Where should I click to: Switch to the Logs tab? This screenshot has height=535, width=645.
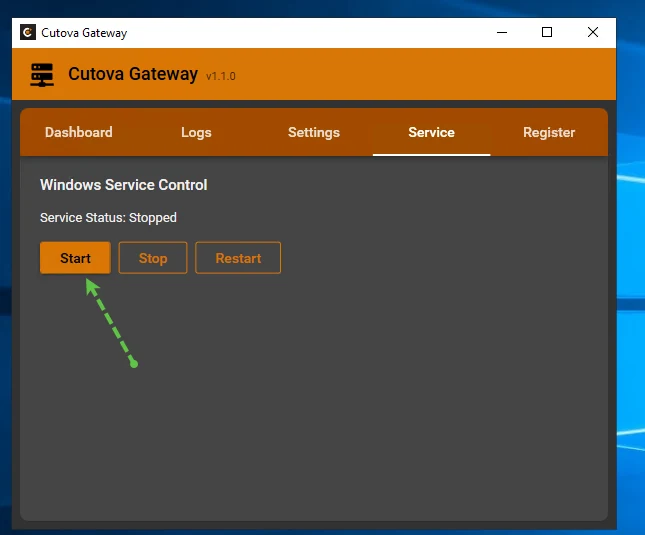point(196,132)
